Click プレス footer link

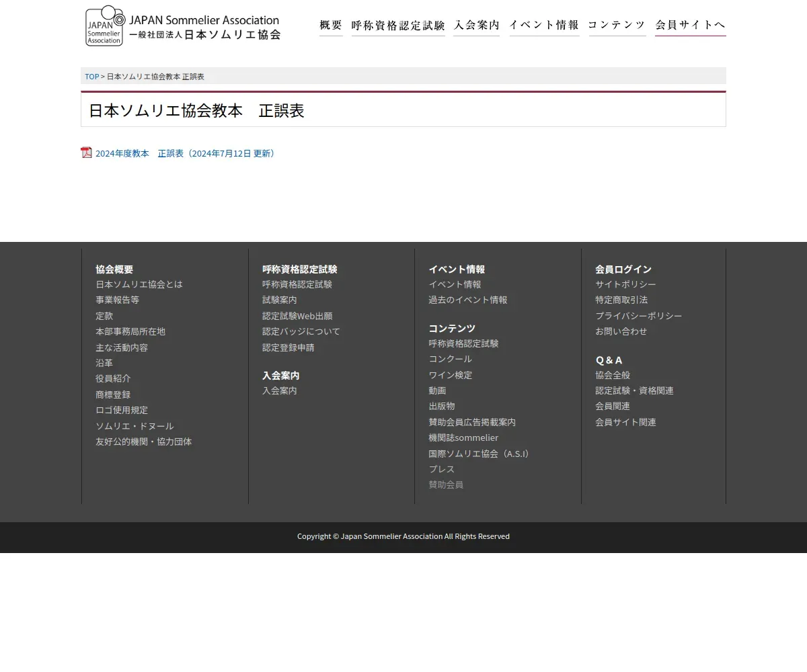(441, 469)
